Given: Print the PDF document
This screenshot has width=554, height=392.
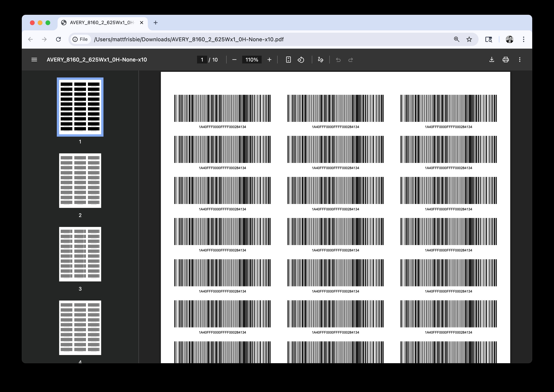Looking at the screenshot, I should [506, 60].
